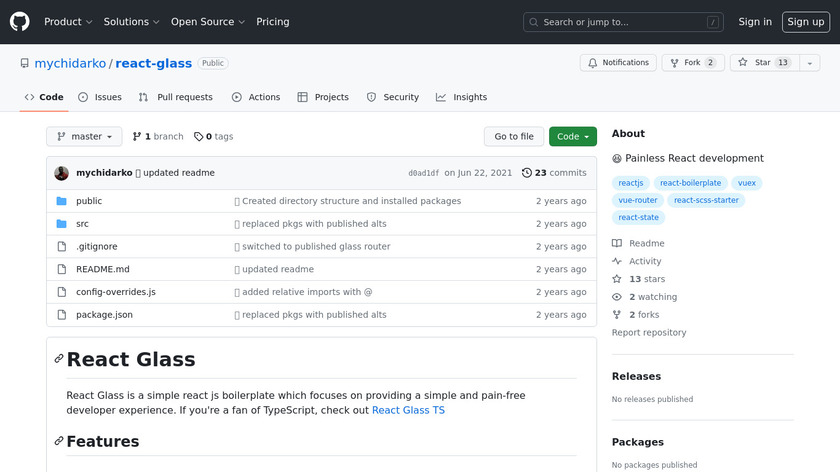
Task: Select the react-boilerplate topic tag
Action: pos(690,183)
